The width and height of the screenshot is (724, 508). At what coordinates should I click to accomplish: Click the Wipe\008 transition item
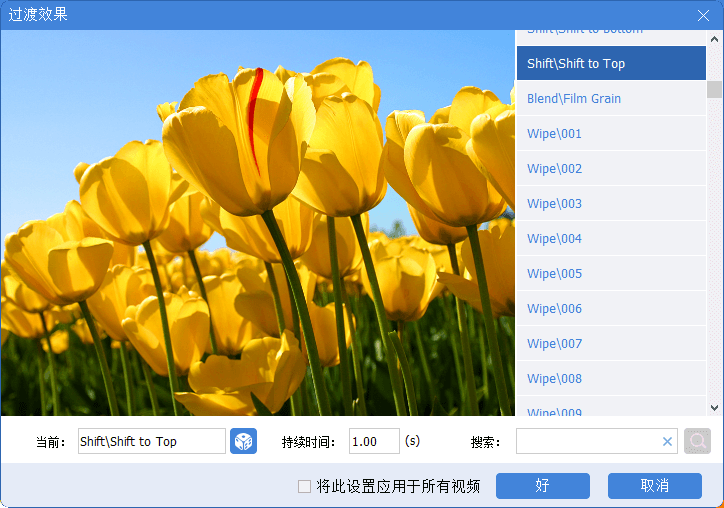[611, 379]
